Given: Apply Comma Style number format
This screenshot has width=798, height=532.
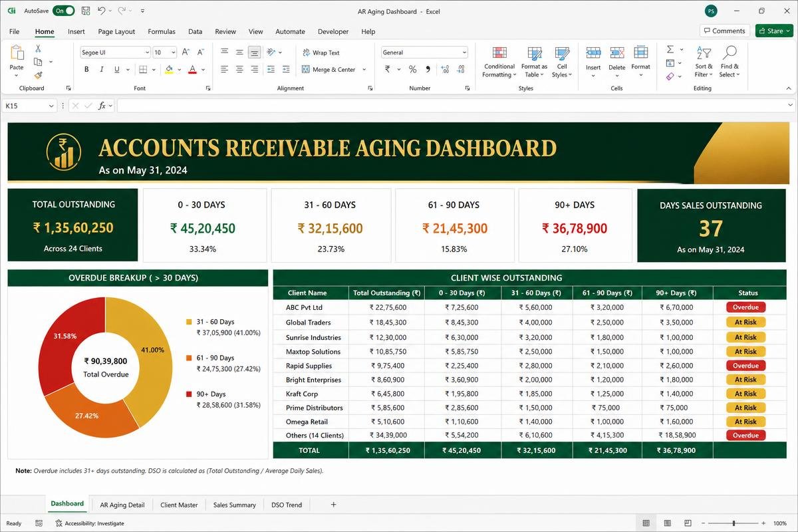Looking at the screenshot, I should point(428,69).
